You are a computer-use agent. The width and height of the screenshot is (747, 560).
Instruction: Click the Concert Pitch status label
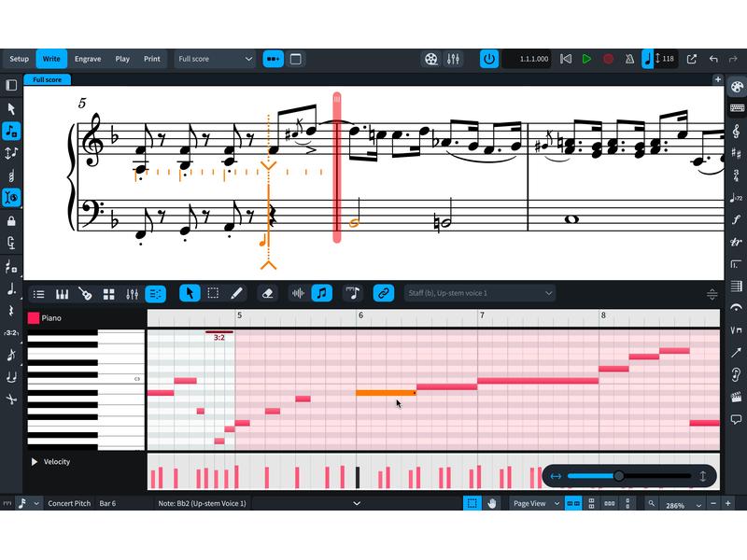coord(69,503)
